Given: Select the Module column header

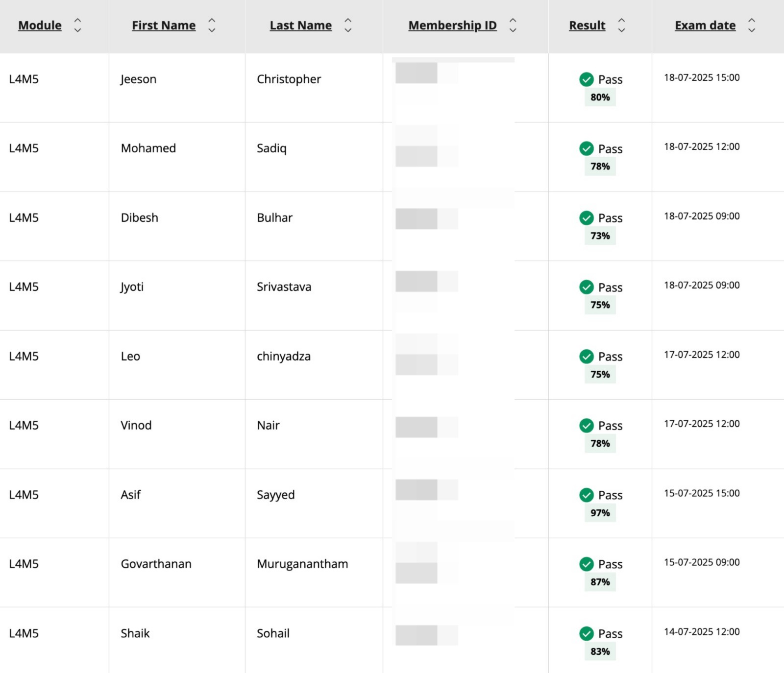Looking at the screenshot, I should (x=39, y=25).
